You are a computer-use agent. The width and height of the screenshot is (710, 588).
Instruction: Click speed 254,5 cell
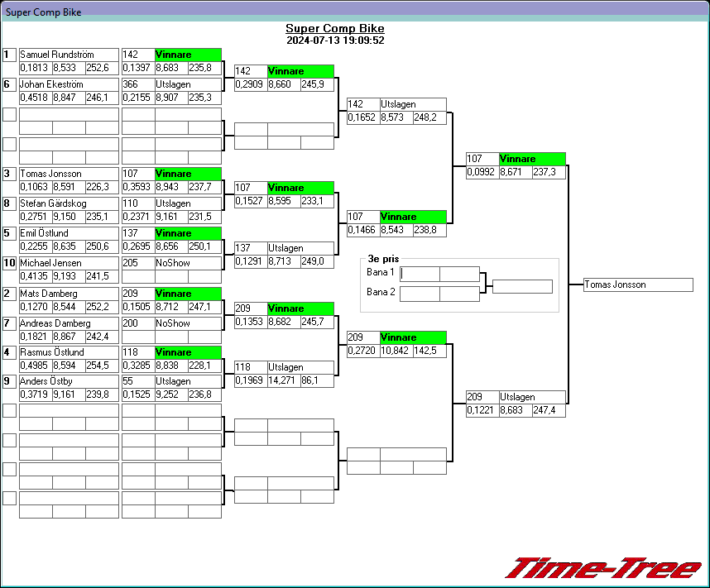click(102, 366)
